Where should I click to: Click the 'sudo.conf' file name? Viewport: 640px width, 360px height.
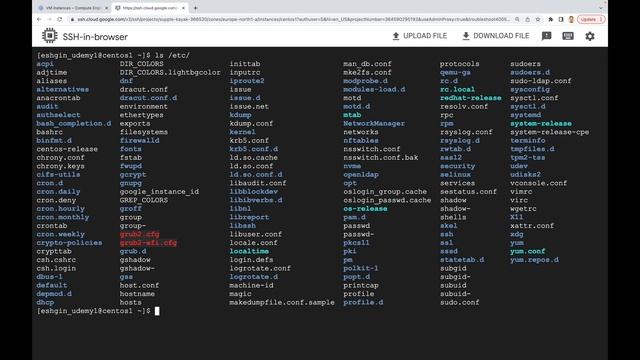point(460,302)
